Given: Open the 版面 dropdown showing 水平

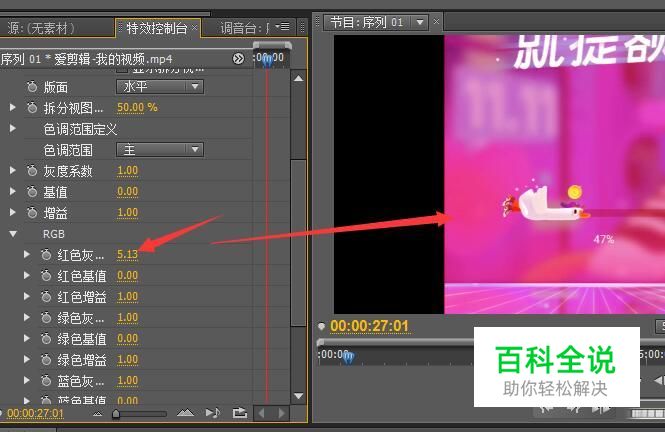Looking at the screenshot, I should (160, 86).
